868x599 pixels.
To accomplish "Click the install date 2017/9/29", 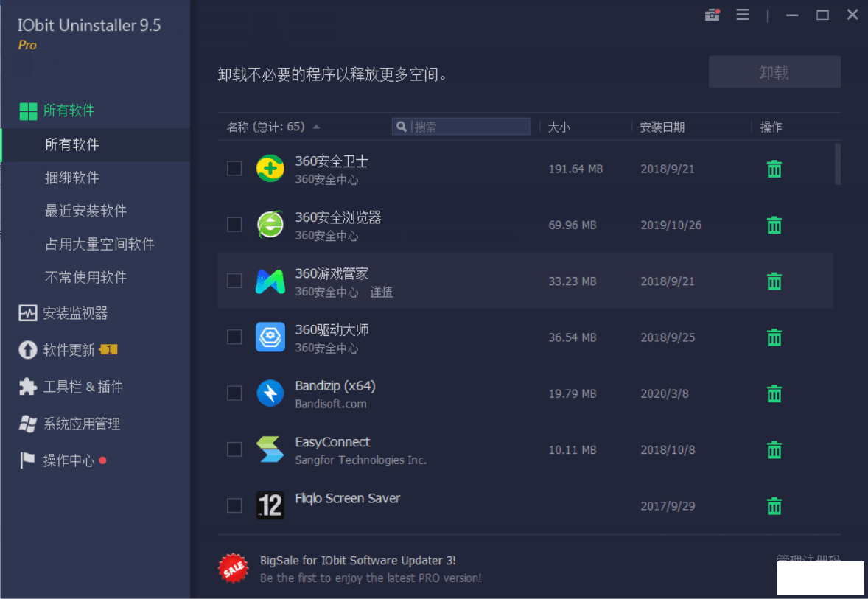I will click(668, 507).
